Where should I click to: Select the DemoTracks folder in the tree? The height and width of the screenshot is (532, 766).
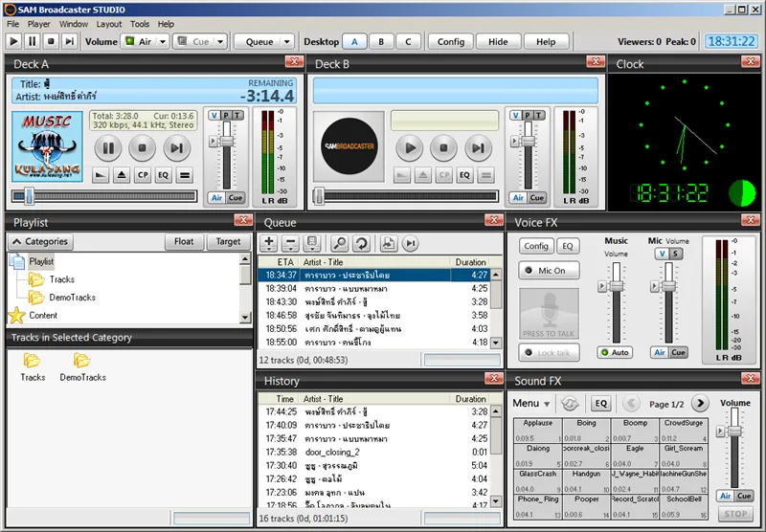(73, 298)
